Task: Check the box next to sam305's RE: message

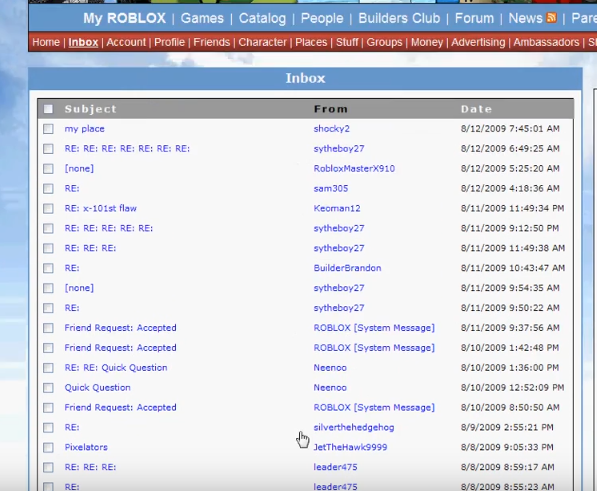Action: pos(48,189)
